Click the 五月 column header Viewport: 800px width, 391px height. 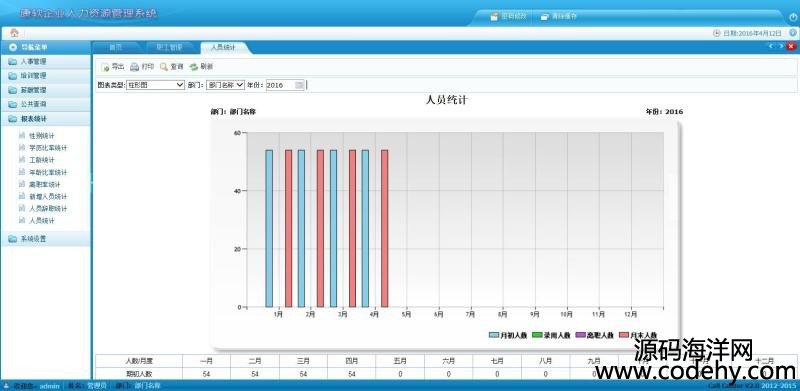pos(400,361)
